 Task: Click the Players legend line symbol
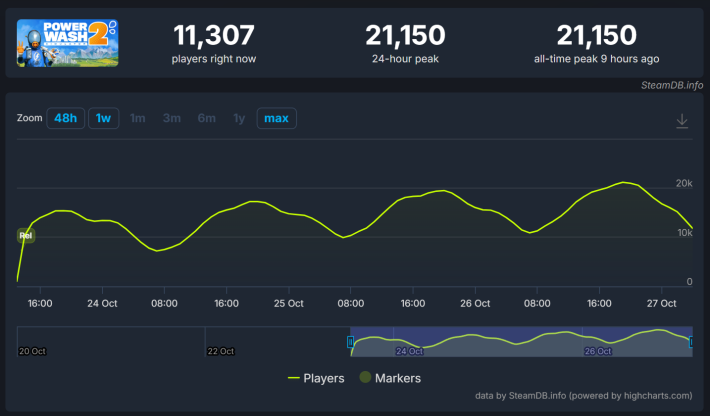tap(294, 378)
